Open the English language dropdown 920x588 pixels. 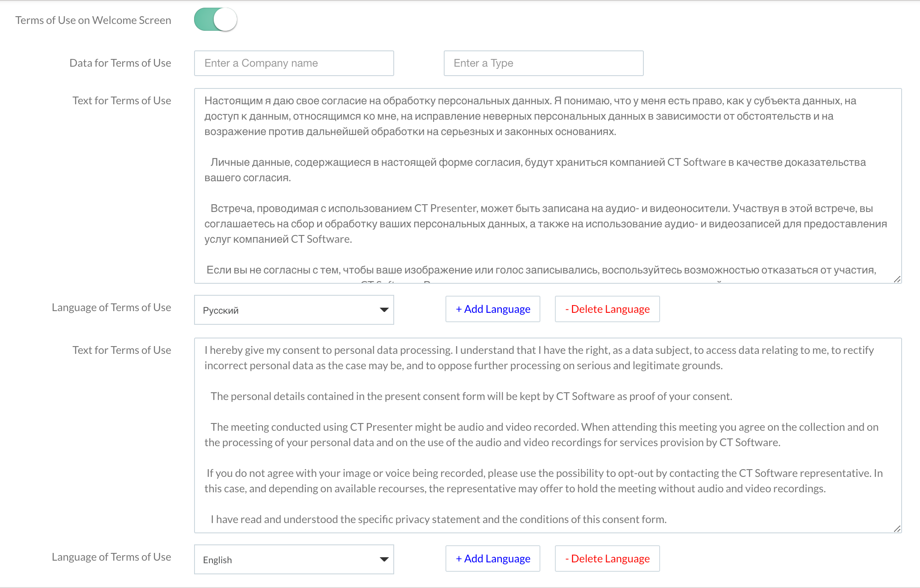[x=294, y=559]
